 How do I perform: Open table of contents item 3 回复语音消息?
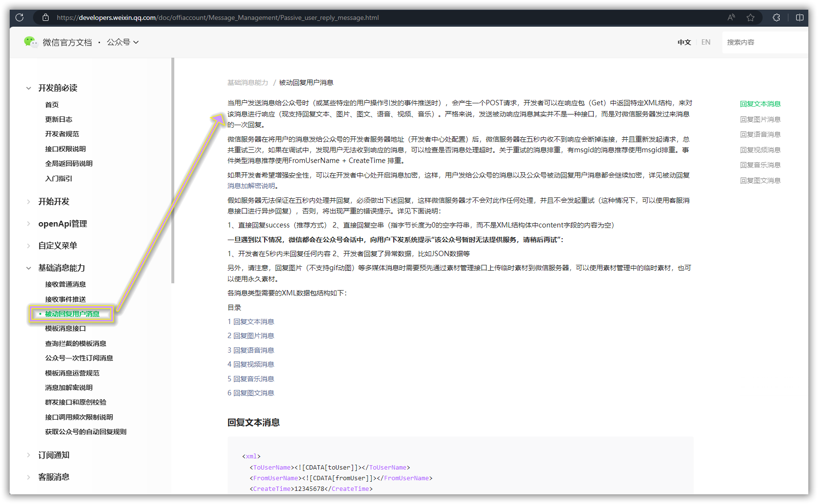(251, 350)
